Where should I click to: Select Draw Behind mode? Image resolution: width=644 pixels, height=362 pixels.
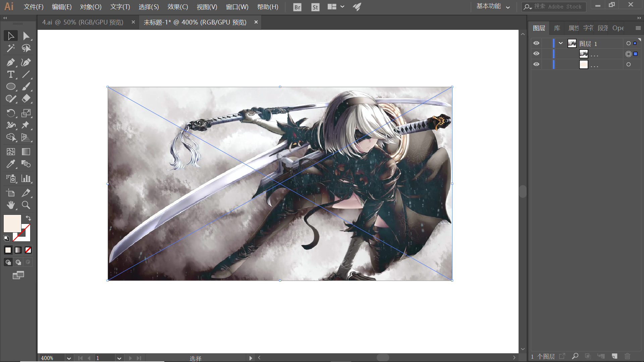click(18, 262)
